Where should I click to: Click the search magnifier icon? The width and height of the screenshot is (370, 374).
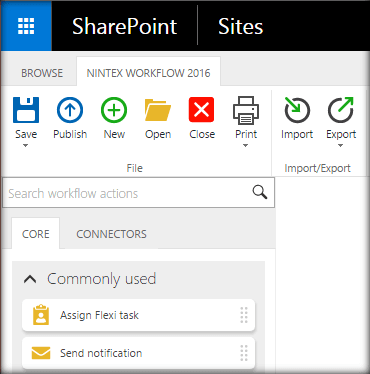click(260, 192)
